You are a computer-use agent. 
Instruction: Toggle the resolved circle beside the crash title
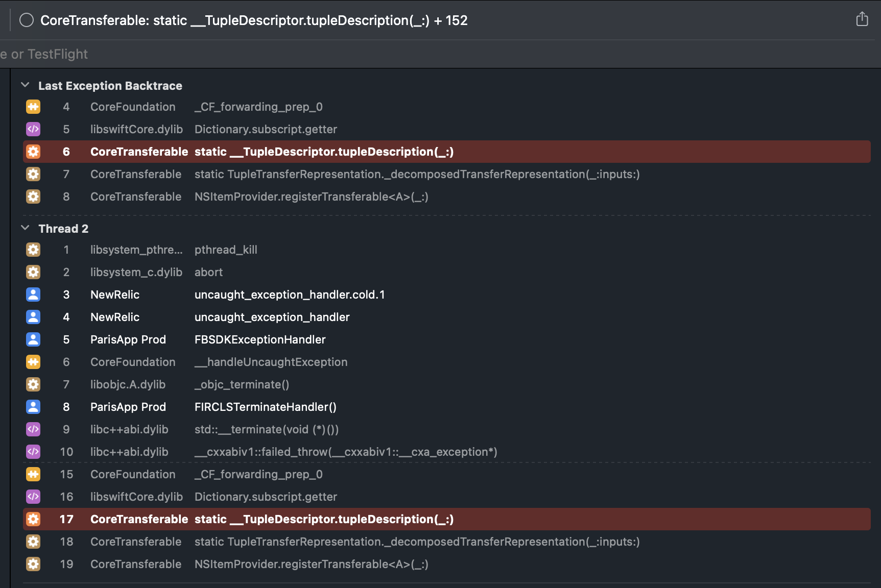point(27,20)
